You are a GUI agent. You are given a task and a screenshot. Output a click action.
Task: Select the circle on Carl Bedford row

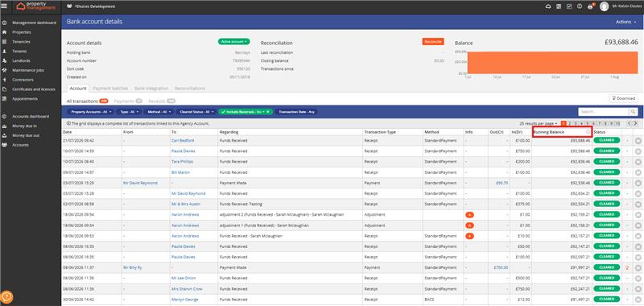pos(638,140)
